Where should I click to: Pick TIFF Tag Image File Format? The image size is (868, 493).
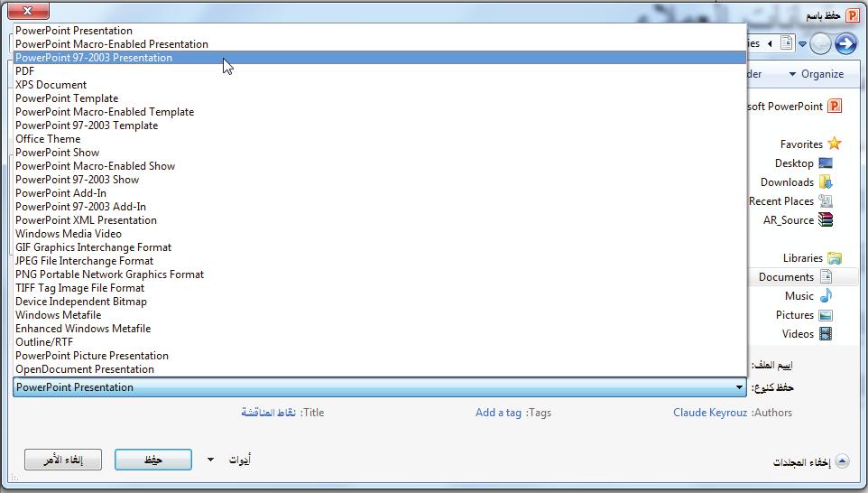[x=380, y=288]
